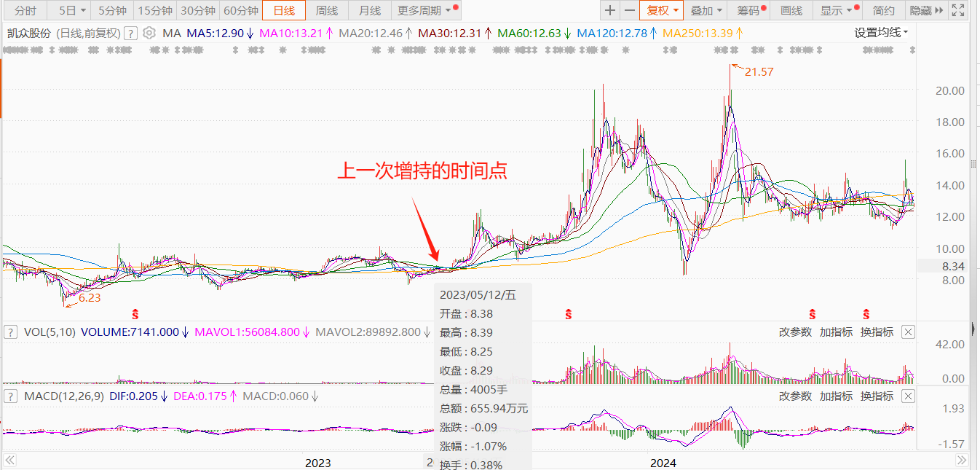The width and height of the screenshot is (980, 470).
Task: Jump to latest data with right double-arrow
Action: (x=961, y=461)
